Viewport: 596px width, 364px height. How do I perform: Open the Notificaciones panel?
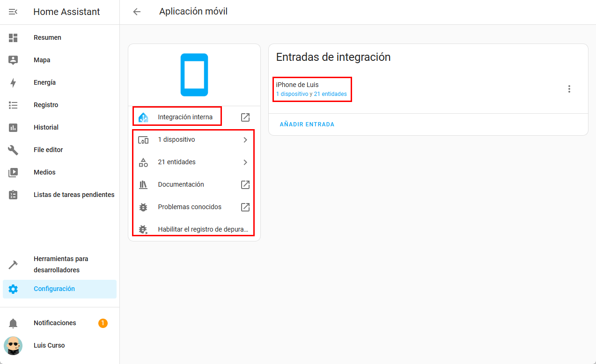tap(55, 323)
